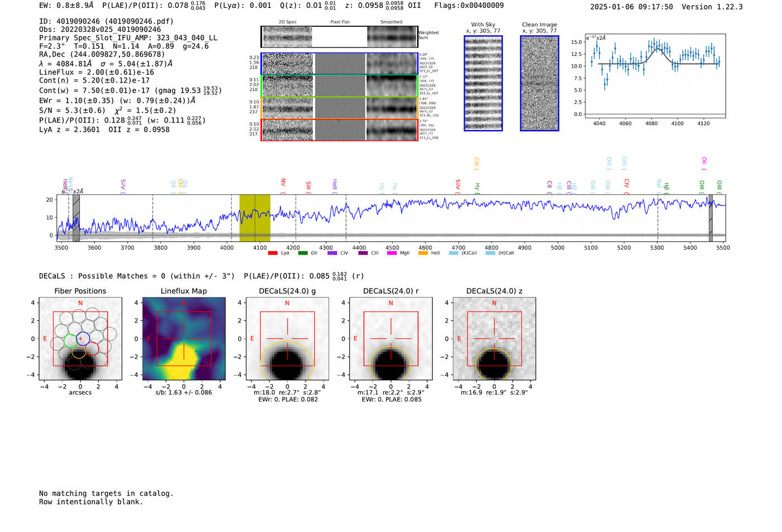Select the blue-framed 2D spectrum row
Image resolution: width=782 pixels, height=532 pixels.
pos(340,64)
